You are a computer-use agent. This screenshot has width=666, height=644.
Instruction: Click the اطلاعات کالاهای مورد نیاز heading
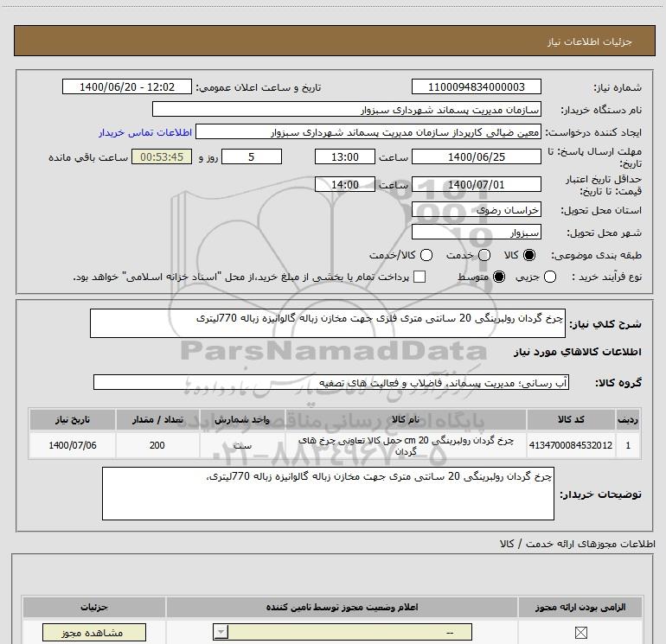(578, 352)
